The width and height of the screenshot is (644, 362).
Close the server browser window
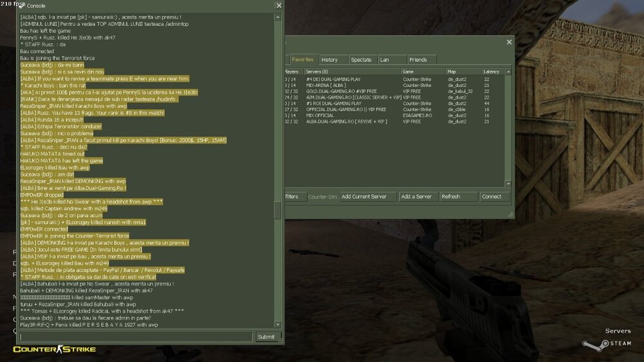coord(509,43)
